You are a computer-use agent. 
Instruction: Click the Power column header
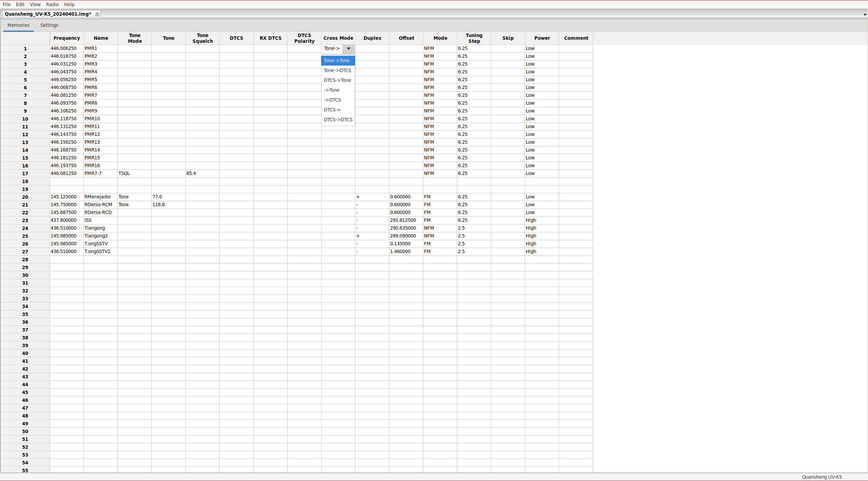[542, 38]
